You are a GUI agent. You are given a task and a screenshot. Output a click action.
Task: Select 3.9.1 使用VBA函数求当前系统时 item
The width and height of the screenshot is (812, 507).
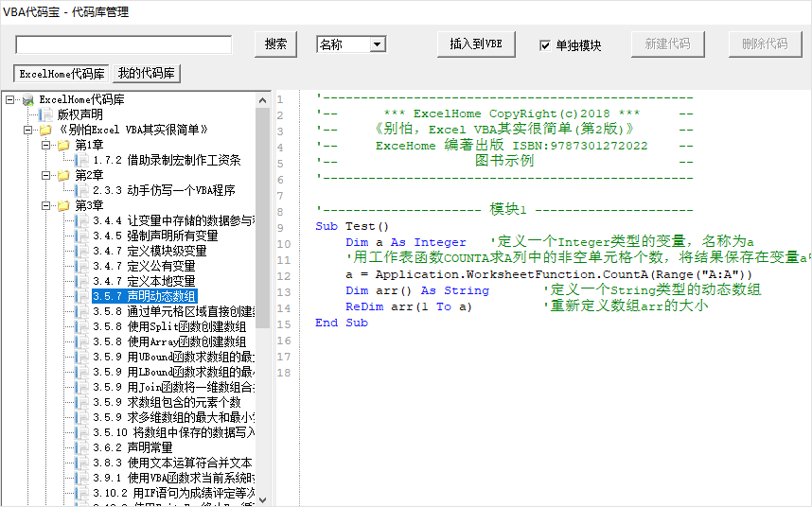point(173,478)
